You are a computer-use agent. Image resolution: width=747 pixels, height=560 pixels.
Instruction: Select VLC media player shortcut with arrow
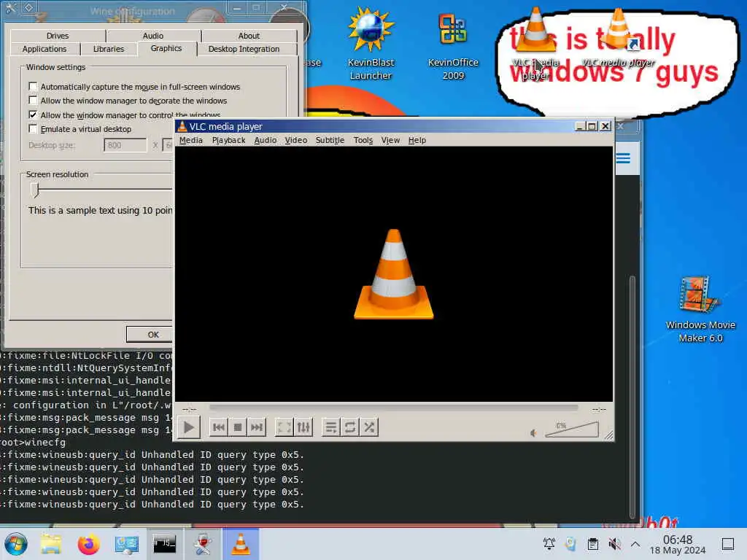click(x=618, y=38)
